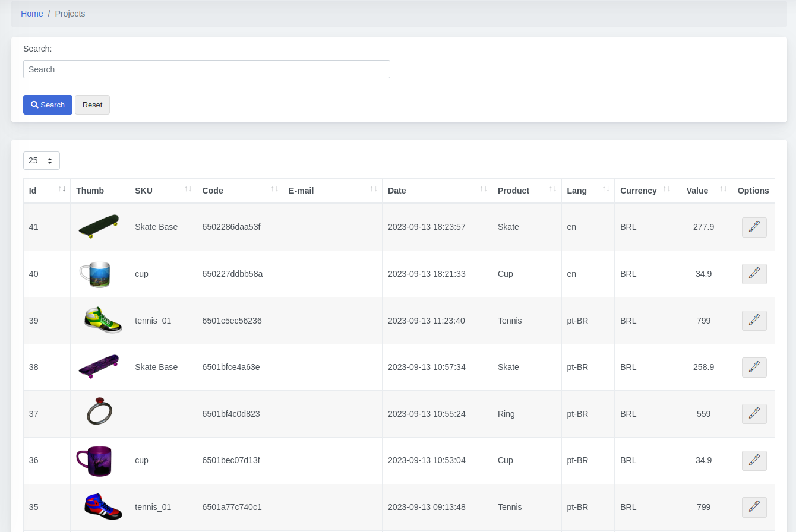Viewport: 796px width, 532px height.
Task: Click the edit pencil for project 40
Action: pyautogui.click(x=754, y=274)
